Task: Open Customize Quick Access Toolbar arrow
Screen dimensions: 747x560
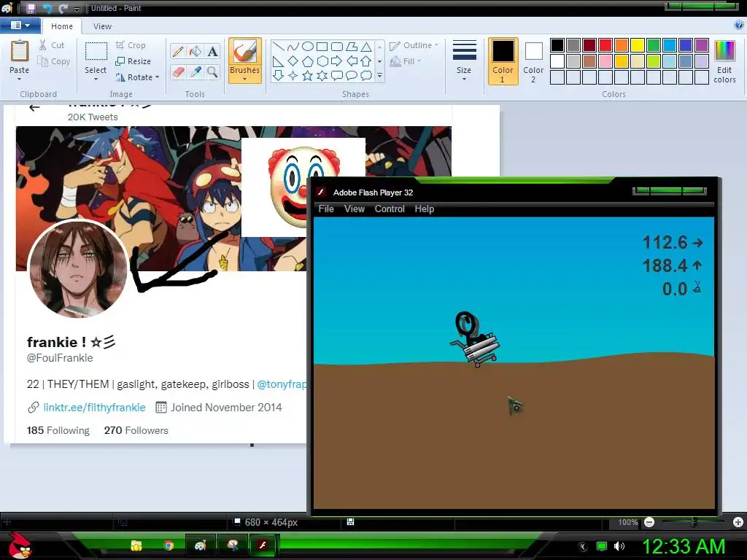Action: click(77, 9)
